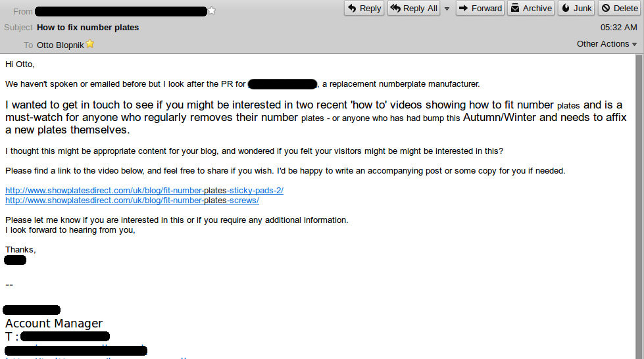Toggle the star next to the sender
Viewport: 644px width, 359px height.
coord(212,11)
